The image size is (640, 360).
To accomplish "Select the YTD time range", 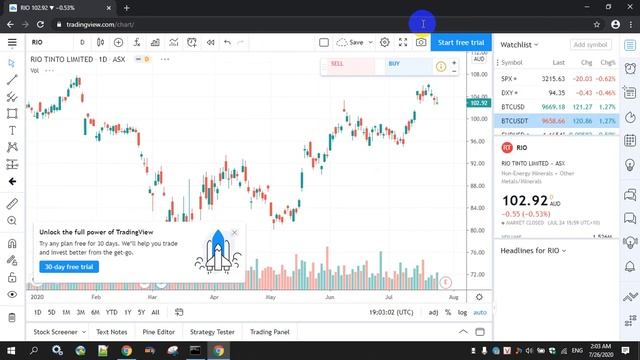I will click(111, 312).
